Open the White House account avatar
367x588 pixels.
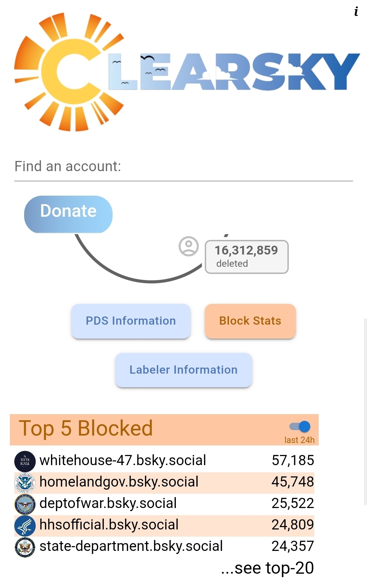click(25, 461)
